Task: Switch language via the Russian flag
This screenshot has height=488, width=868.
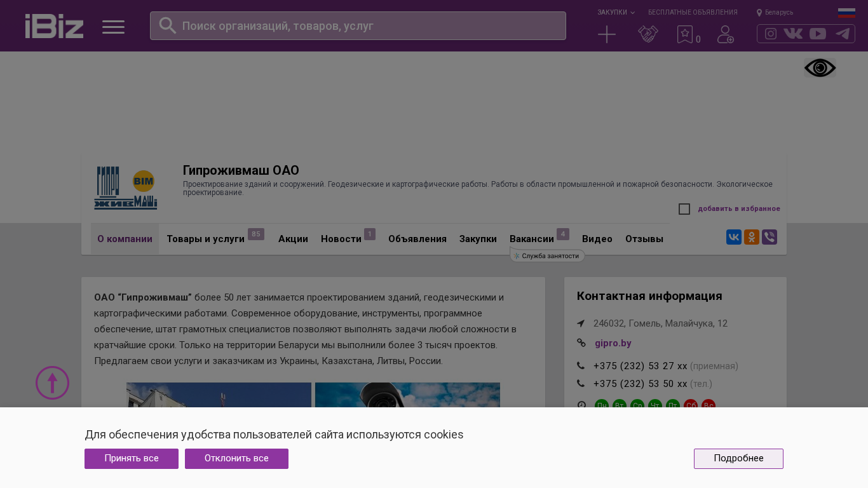Action: click(846, 13)
